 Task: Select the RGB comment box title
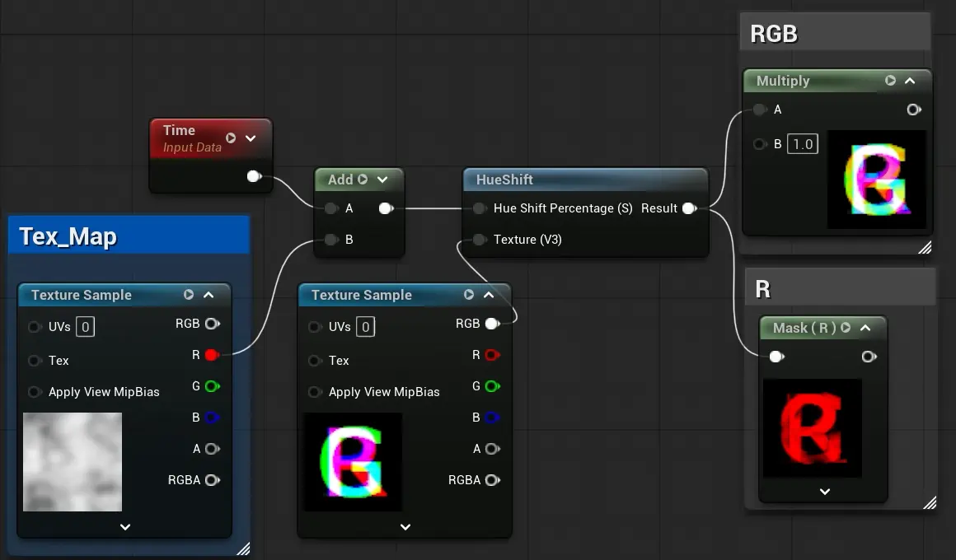(x=774, y=34)
